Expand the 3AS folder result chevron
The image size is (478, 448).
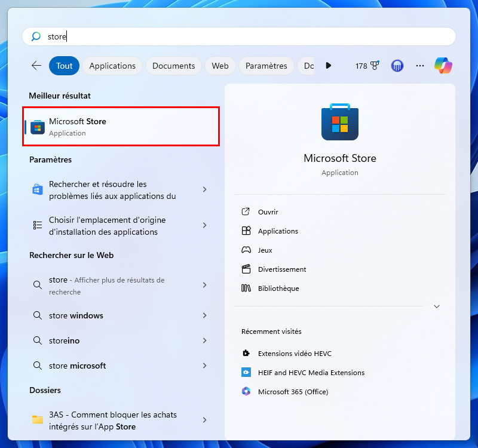point(204,420)
